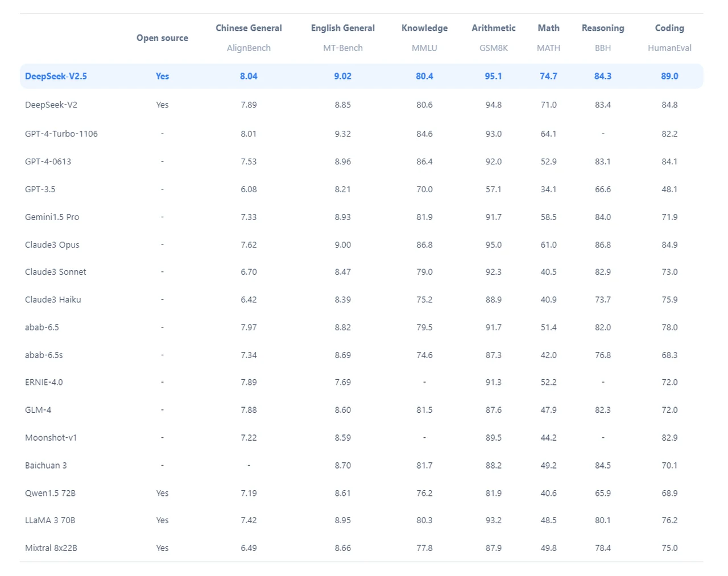Click the Reasoning column header
Screen dimensions: 728x576
[x=603, y=28]
